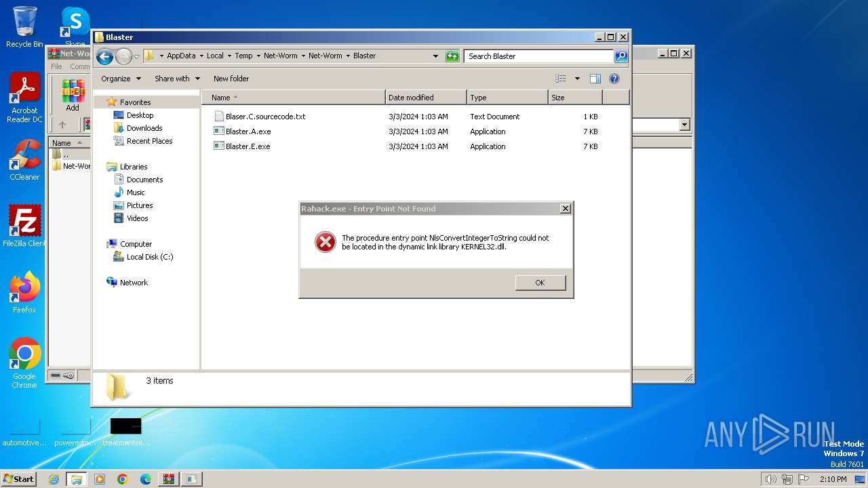
Task: Select Favorites in navigation pane
Action: coord(135,102)
